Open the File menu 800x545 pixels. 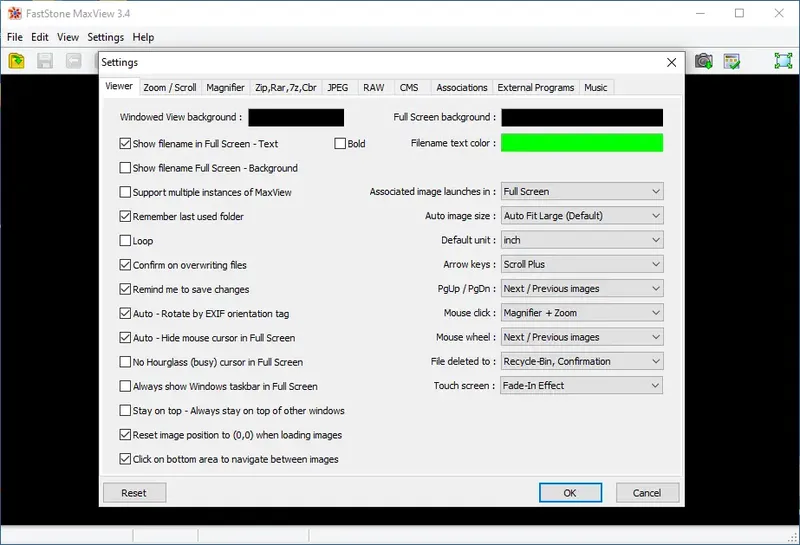15,37
